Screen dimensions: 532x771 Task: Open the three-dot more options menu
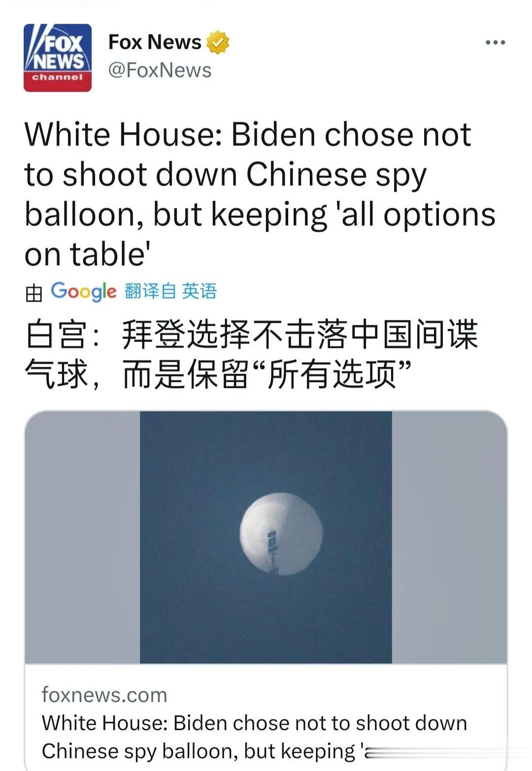tap(495, 42)
